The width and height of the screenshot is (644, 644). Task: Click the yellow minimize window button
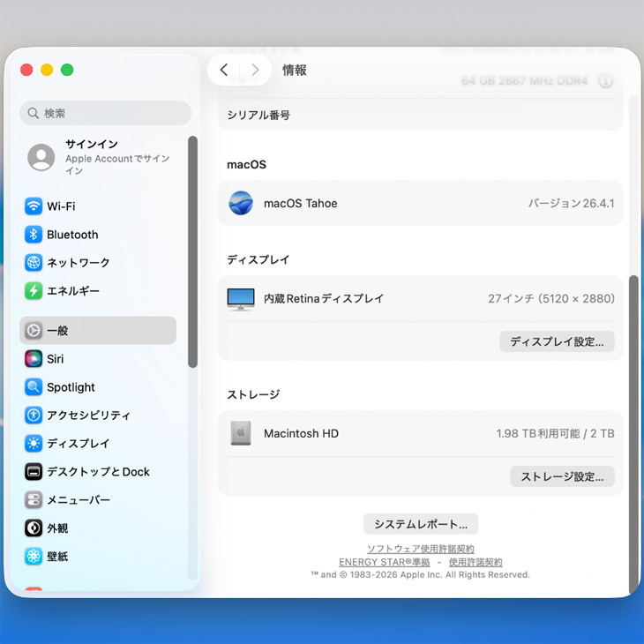[47, 70]
